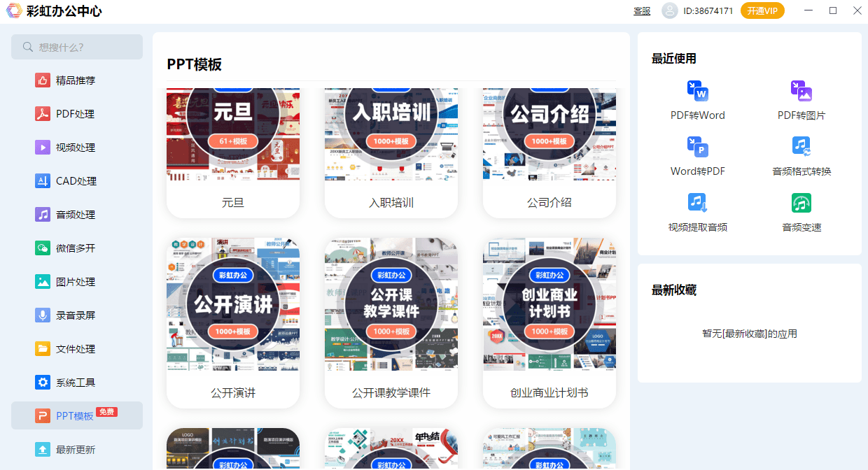Open the 元旦 template thumbnail
Image resolution: width=868 pixels, height=470 pixels.
point(233,134)
